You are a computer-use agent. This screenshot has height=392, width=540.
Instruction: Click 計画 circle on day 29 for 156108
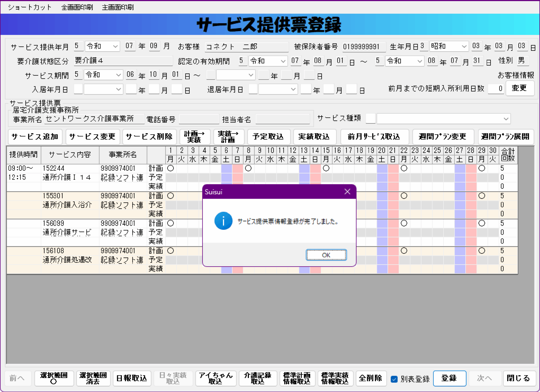pos(482,250)
